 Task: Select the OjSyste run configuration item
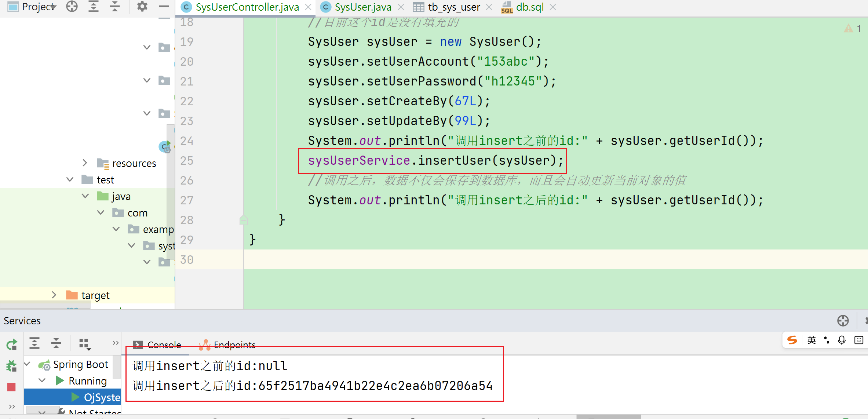pos(101,397)
